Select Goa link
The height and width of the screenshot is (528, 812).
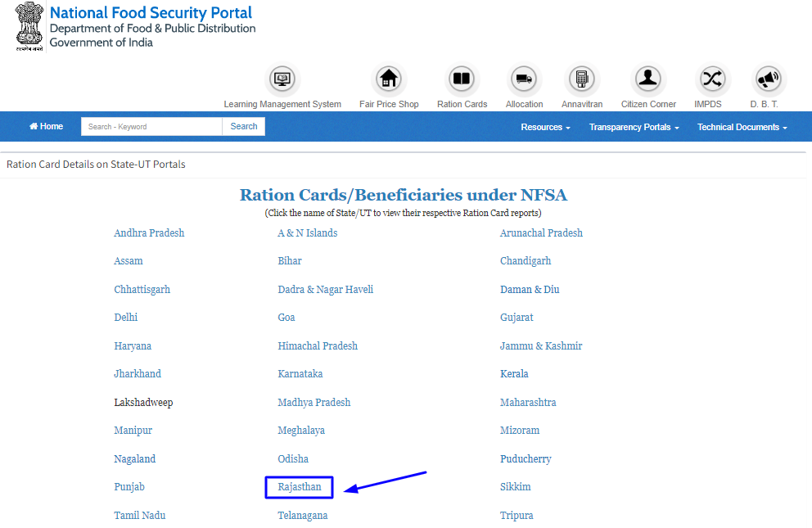point(286,318)
